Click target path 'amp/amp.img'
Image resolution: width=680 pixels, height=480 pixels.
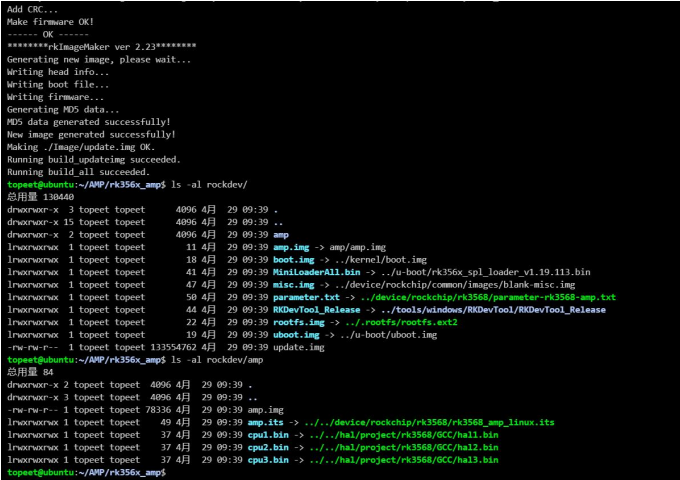click(x=358, y=247)
